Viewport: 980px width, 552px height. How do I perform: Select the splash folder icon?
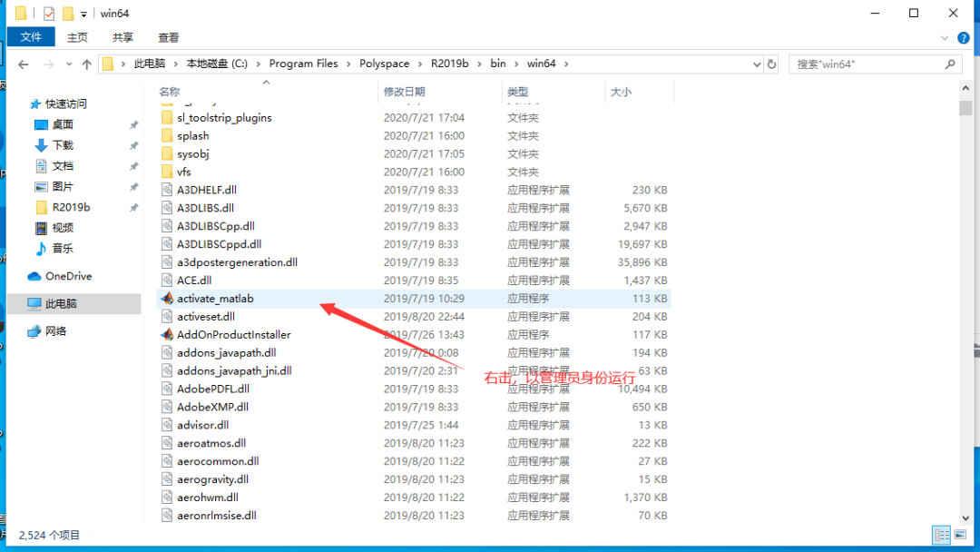point(167,135)
